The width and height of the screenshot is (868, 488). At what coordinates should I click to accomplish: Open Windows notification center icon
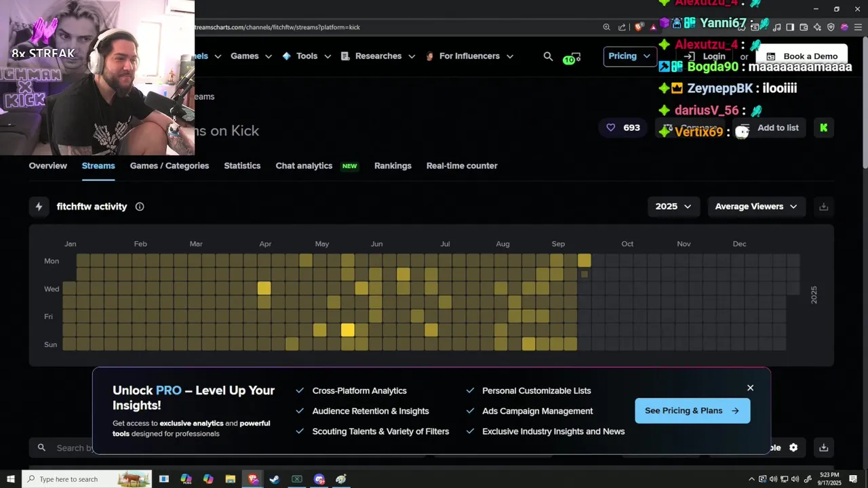(853, 479)
